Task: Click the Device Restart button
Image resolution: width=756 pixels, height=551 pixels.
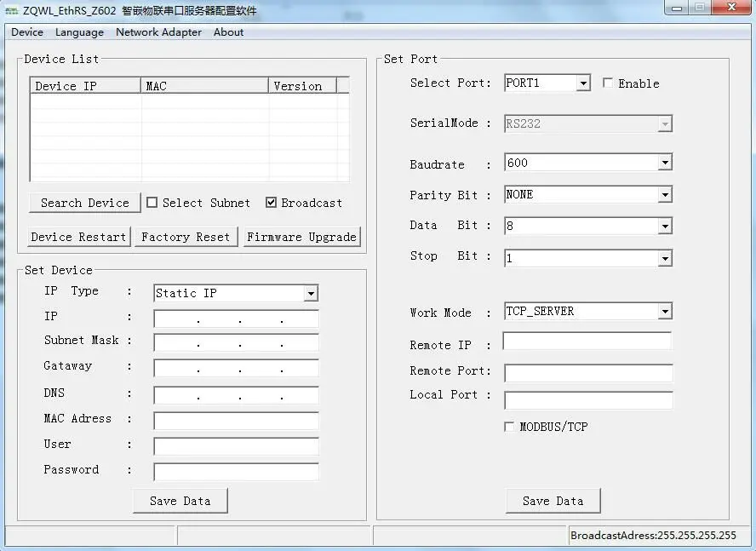Action: pos(77,237)
